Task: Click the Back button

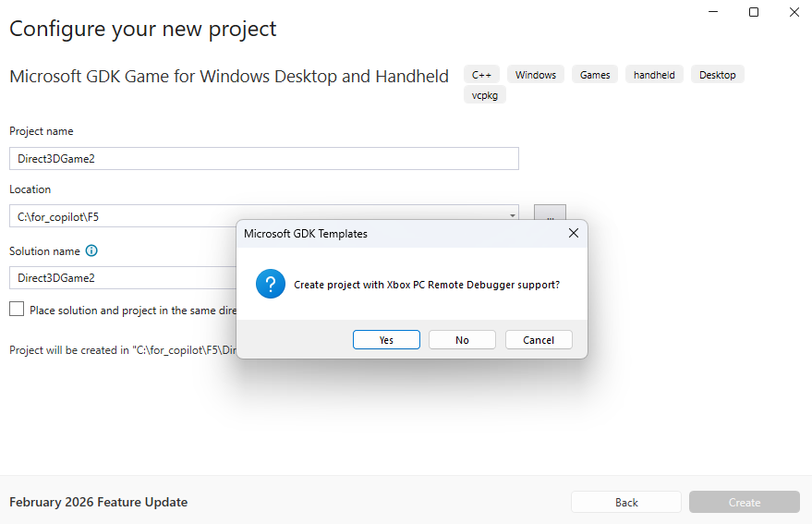Action: pyautogui.click(x=626, y=502)
